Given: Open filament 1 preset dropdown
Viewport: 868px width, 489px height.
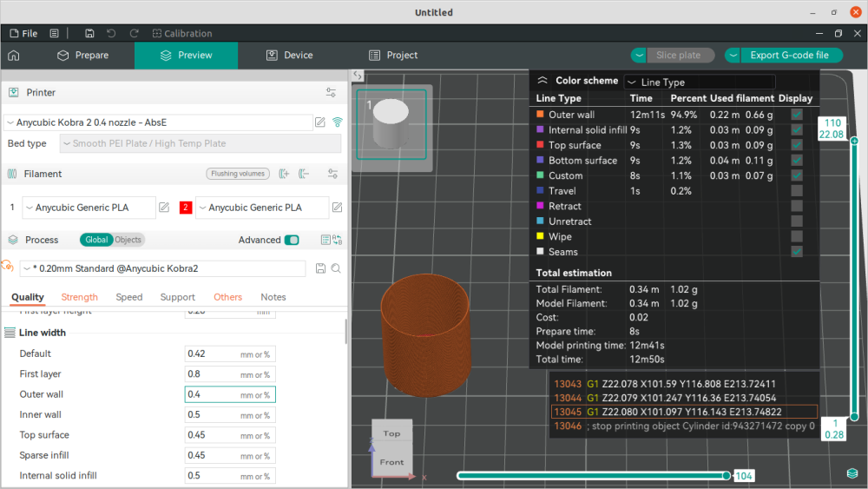Looking at the screenshot, I should tap(89, 207).
